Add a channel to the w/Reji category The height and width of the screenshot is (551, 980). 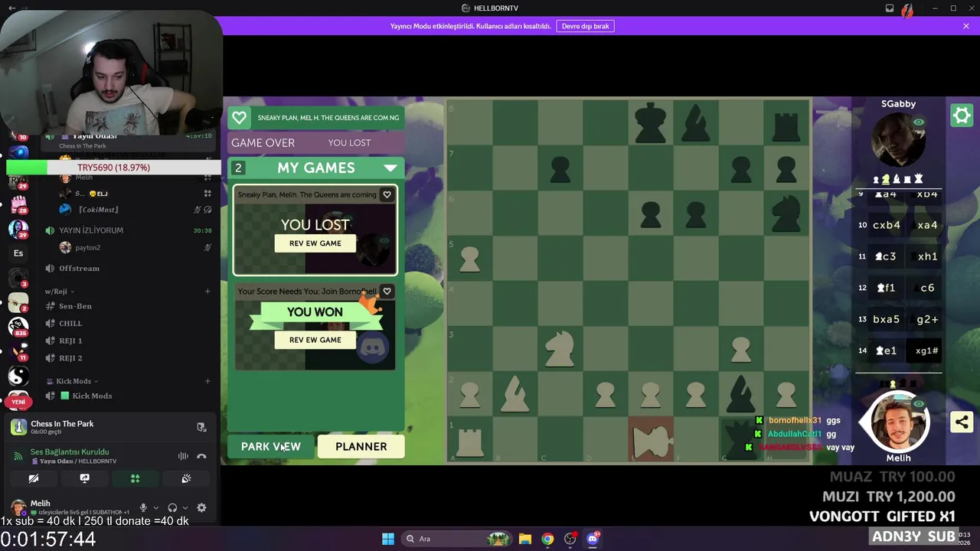[207, 291]
